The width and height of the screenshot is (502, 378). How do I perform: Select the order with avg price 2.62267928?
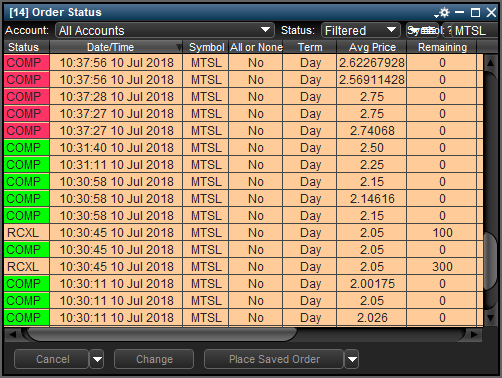[x=243, y=62]
